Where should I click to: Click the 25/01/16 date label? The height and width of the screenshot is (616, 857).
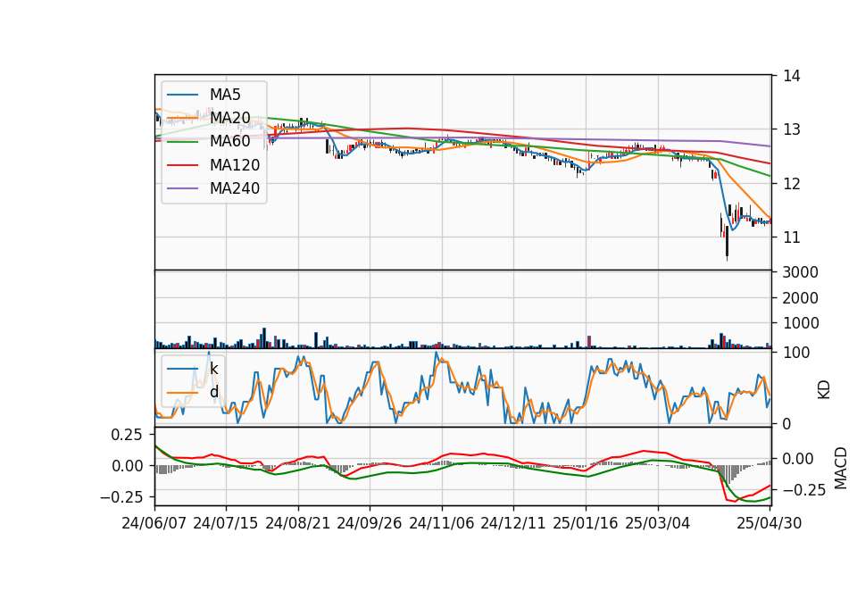[x=586, y=523]
